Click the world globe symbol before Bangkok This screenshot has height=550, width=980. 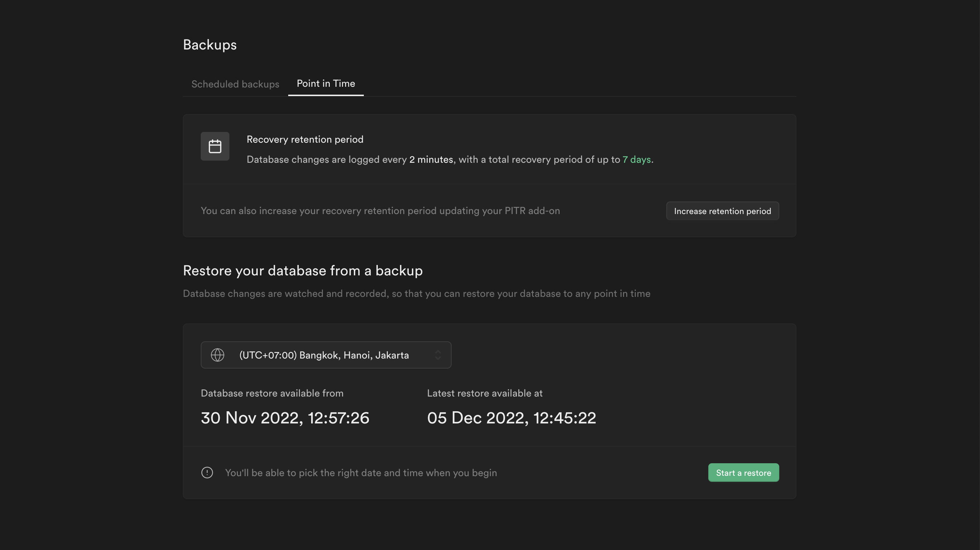[x=218, y=355]
